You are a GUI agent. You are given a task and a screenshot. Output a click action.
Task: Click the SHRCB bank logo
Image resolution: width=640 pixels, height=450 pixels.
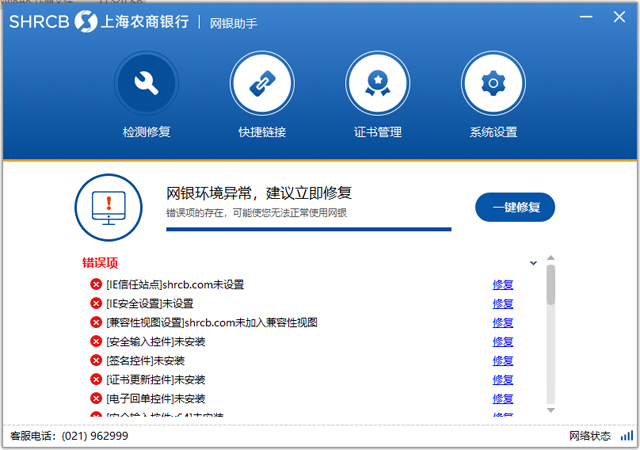click(99, 21)
